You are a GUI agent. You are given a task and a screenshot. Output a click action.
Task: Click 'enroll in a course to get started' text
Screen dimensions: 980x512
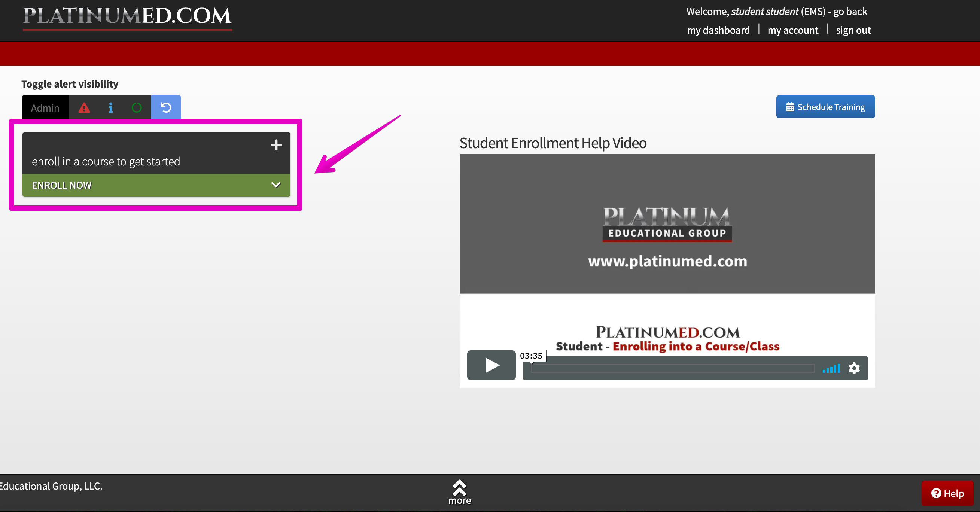pos(106,161)
